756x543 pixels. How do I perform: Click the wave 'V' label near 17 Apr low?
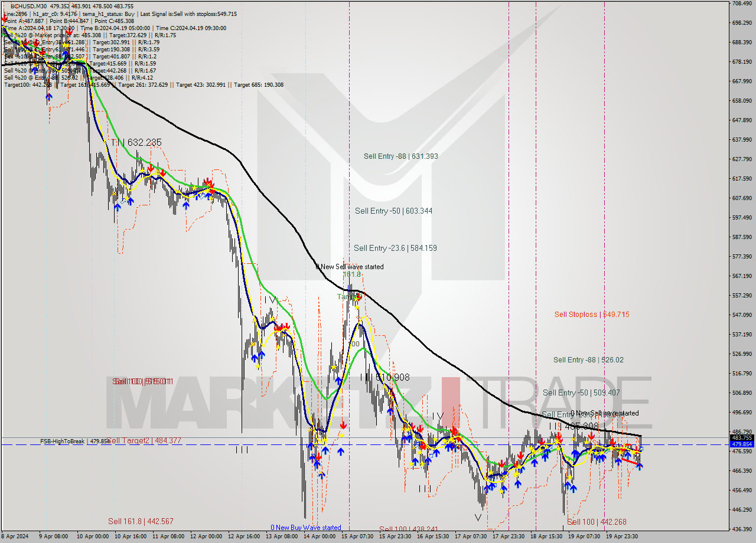pos(477,518)
